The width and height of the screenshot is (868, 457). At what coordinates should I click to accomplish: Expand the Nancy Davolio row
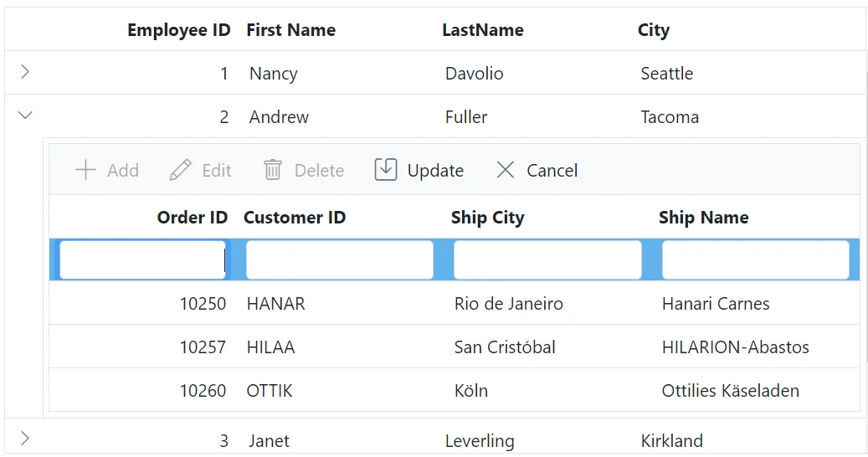click(x=25, y=72)
